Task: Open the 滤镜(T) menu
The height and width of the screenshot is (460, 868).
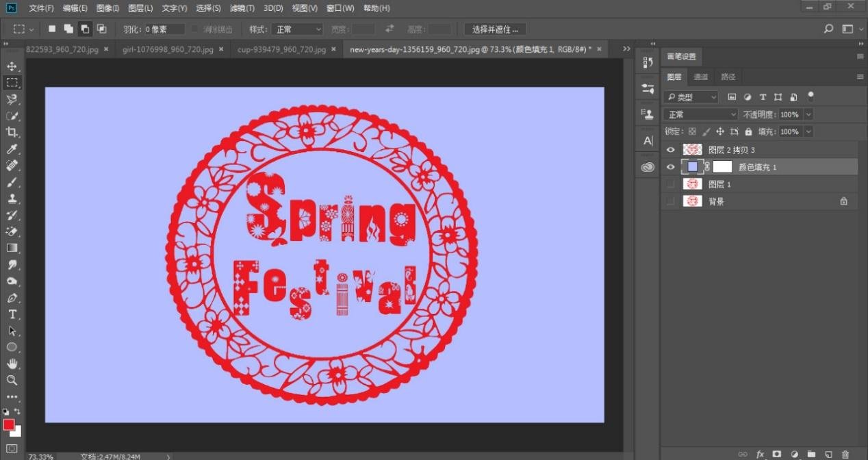Action: 242,8
